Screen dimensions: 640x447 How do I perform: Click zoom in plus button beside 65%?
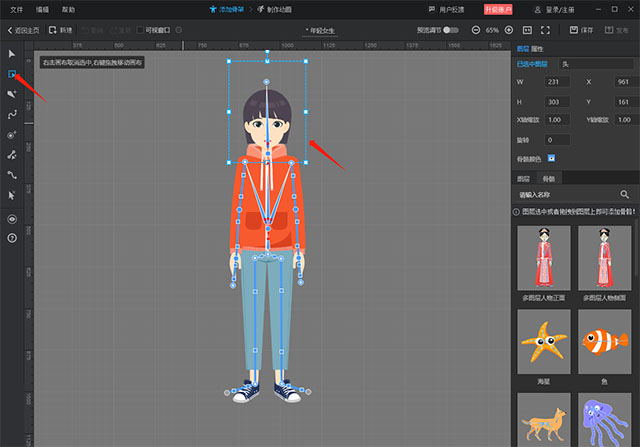[x=511, y=31]
